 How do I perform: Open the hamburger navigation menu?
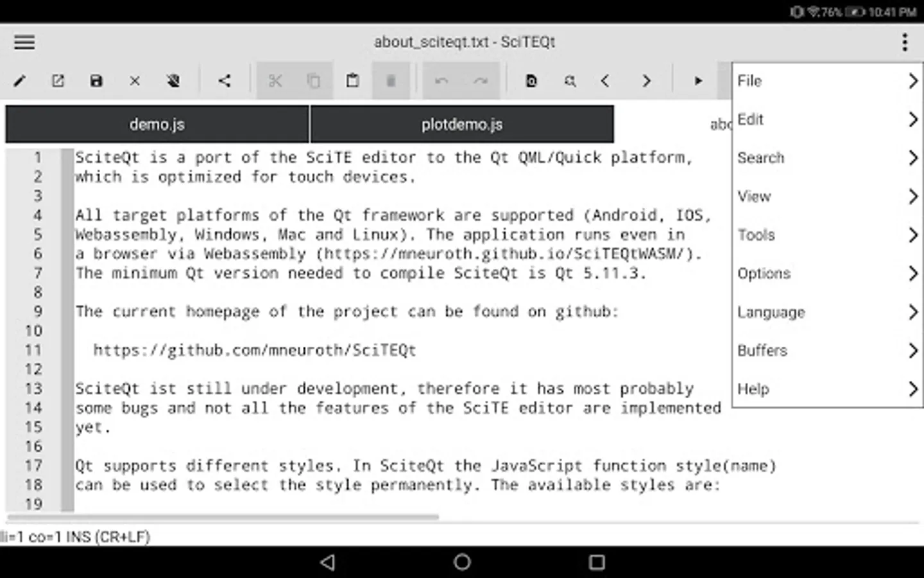(x=24, y=42)
